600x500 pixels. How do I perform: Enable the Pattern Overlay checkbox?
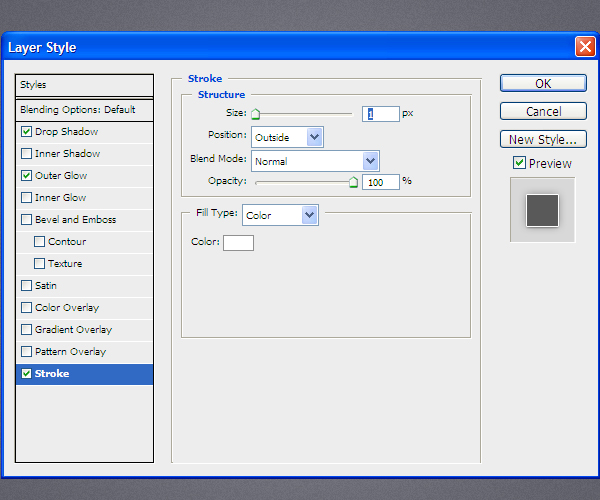(x=26, y=352)
